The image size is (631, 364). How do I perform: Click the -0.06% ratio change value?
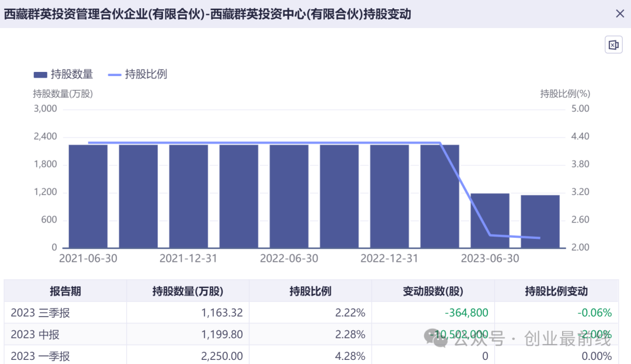[594, 313]
